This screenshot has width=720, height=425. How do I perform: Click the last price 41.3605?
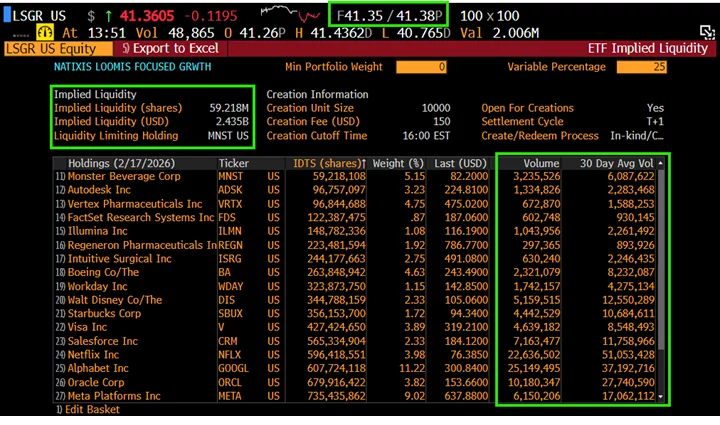point(147,16)
